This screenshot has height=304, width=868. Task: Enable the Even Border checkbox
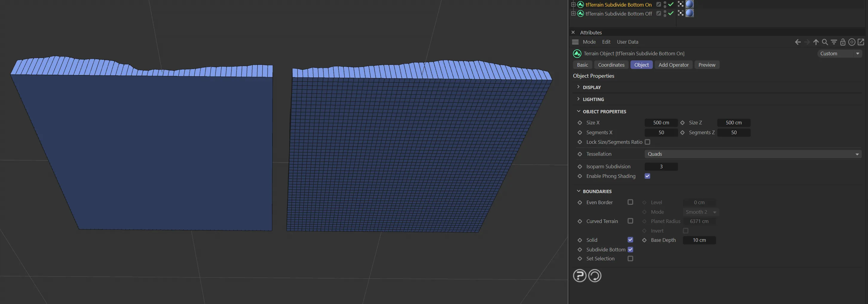pyautogui.click(x=630, y=202)
